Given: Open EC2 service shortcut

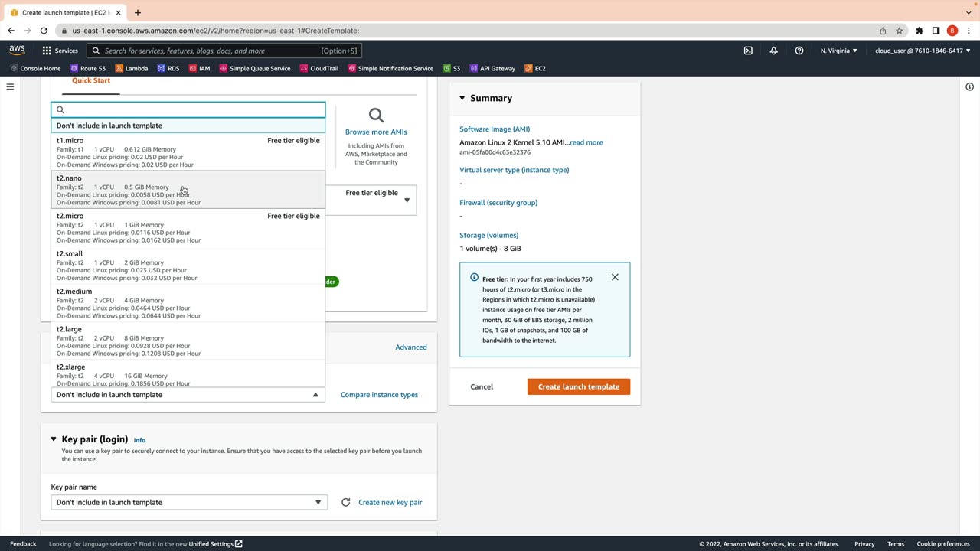Looking at the screenshot, I should (x=535, y=68).
